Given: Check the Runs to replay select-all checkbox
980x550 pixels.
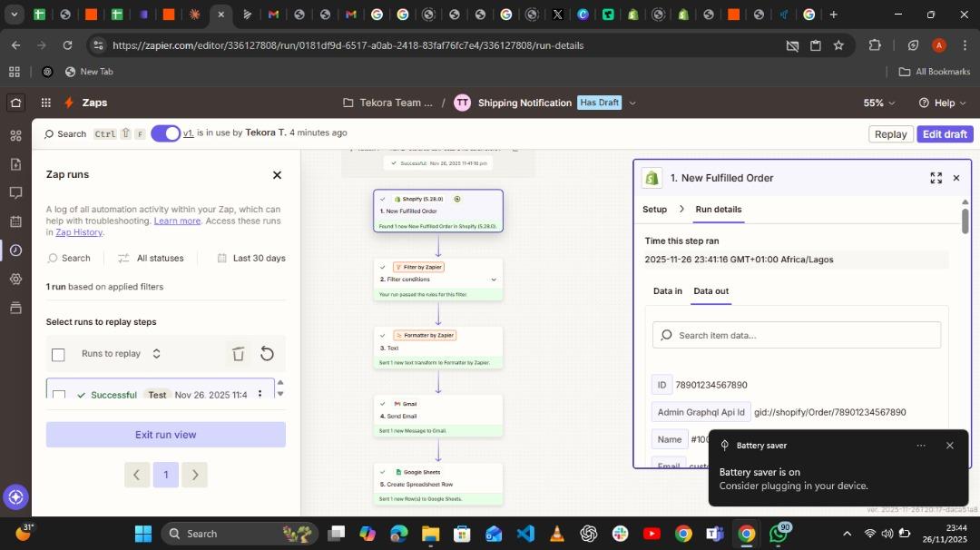Looking at the screenshot, I should tap(58, 354).
